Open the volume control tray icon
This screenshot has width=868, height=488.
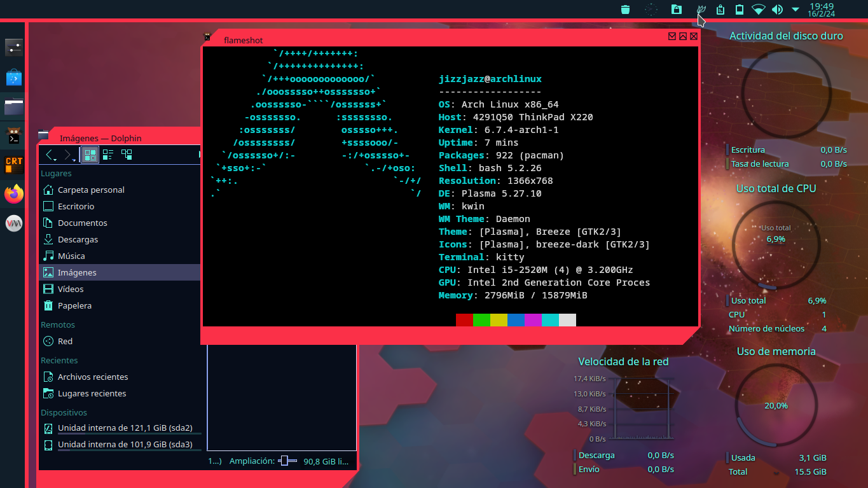click(777, 9)
